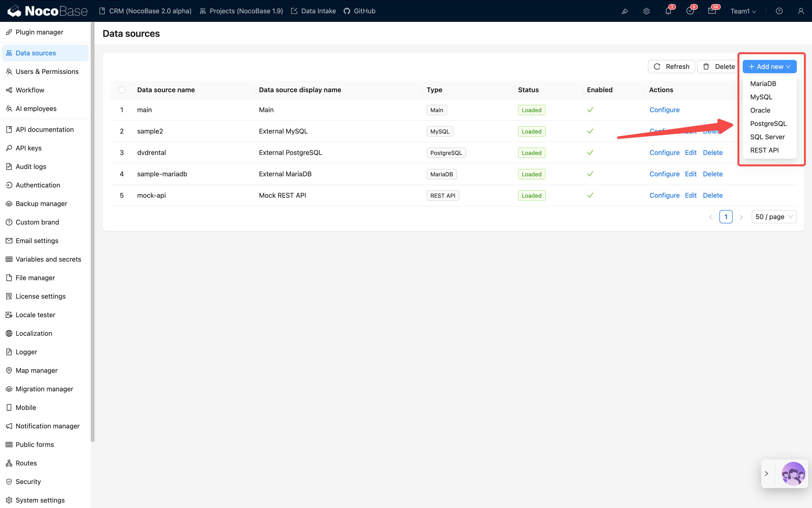Open the Workflow section

coord(30,90)
